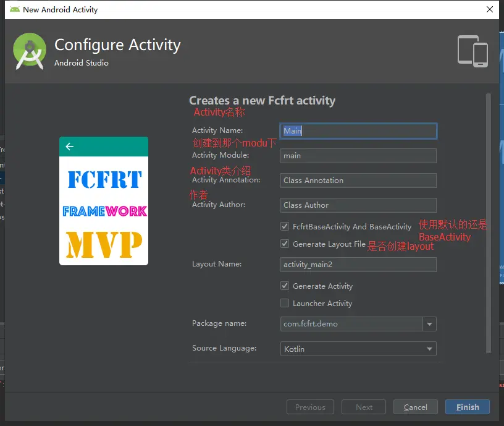The image size is (504, 426).
Task: Click the Activity Module input field
Action: pyautogui.click(x=358, y=156)
